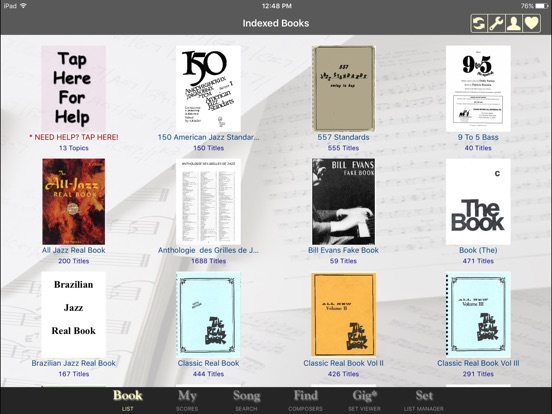Open the user profile icon
The height and width of the screenshot is (414, 552).
click(x=514, y=23)
